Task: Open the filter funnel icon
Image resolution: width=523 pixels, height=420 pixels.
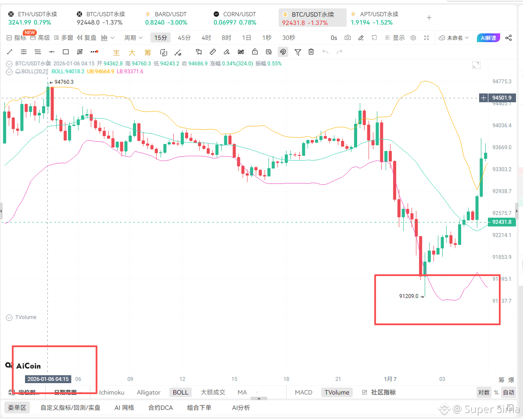Action: (297, 52)
